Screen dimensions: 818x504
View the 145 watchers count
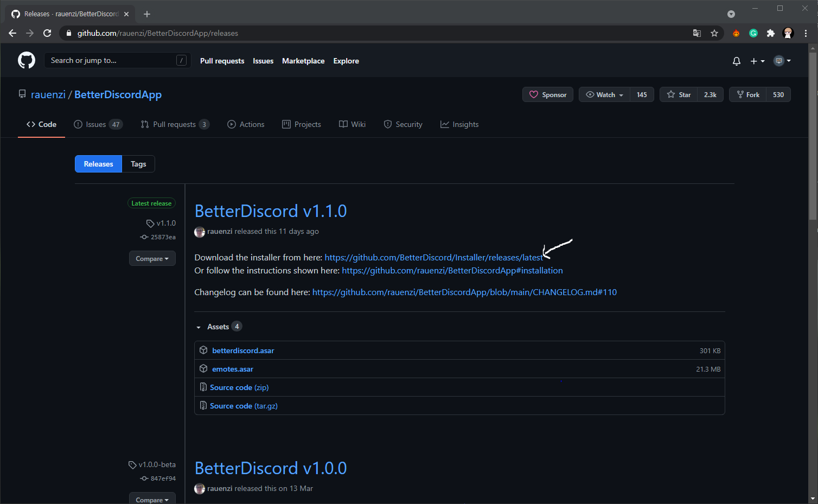[642, 94]
